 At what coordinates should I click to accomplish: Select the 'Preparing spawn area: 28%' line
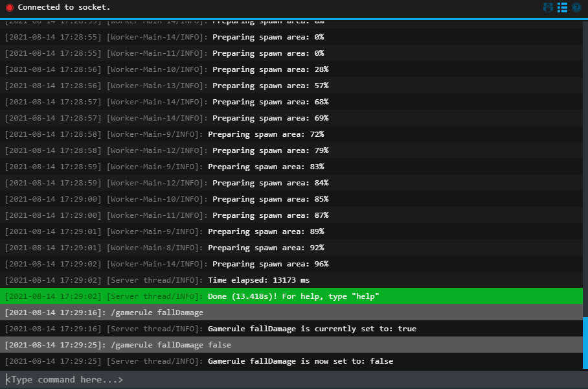tap(291, 69)
